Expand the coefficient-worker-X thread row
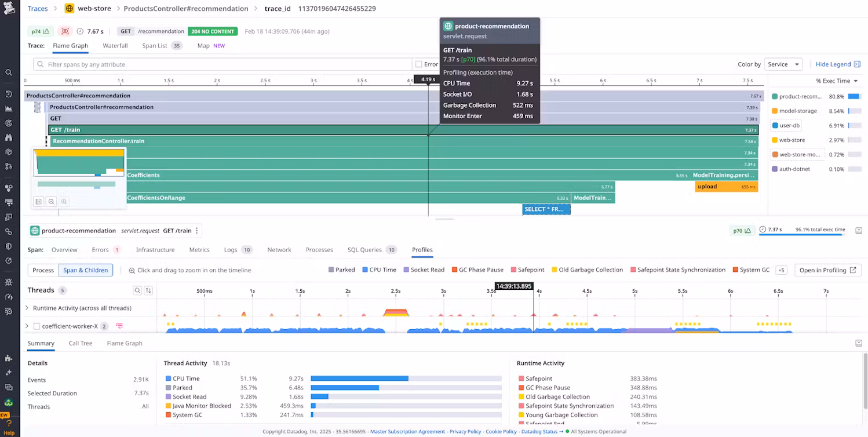The width and height of the screenshot is (868, 437). pyautogui.click(x=27, y=326)
